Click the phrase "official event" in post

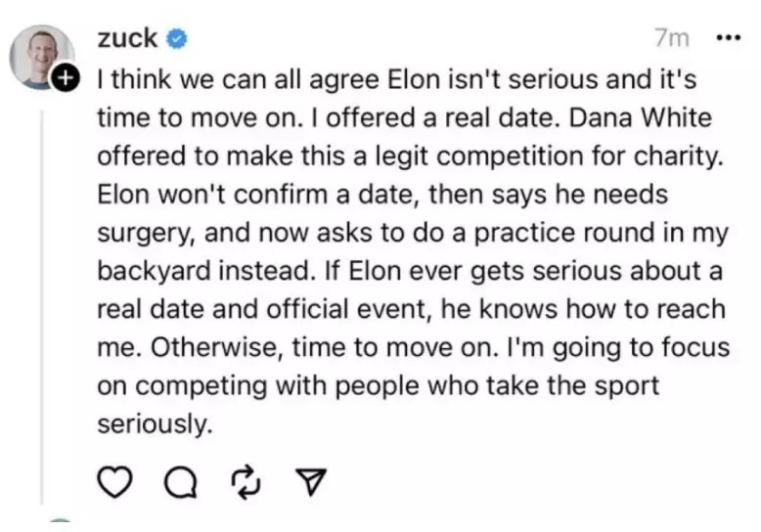tap(333, 309)
